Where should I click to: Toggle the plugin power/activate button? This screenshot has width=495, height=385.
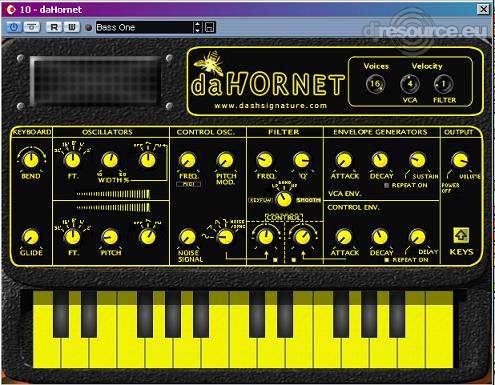[x=14, y=27]
